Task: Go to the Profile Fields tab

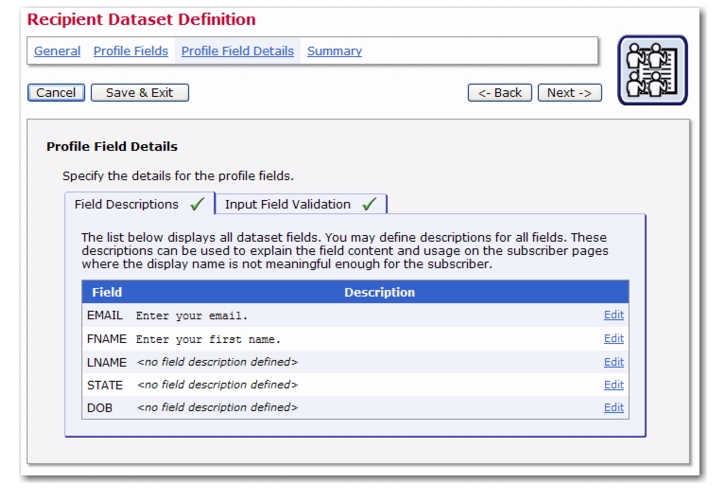Action: 131,51
